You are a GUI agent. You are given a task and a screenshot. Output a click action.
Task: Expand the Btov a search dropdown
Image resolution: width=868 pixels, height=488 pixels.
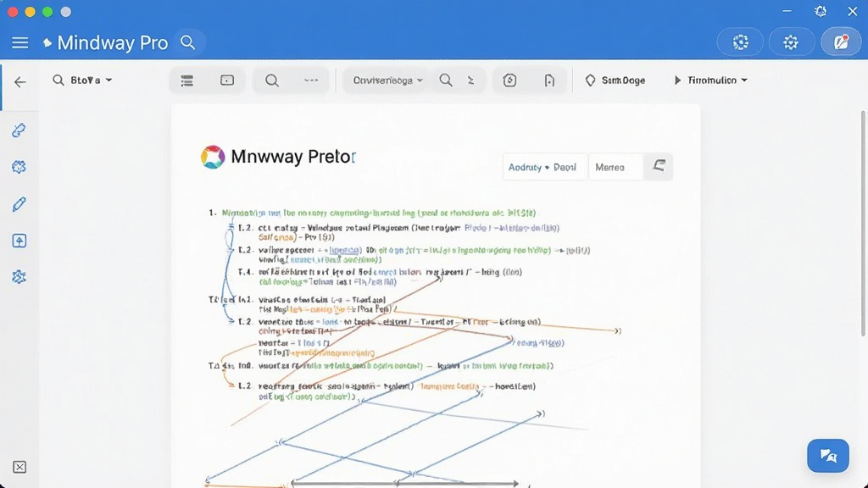click(x=82, y=80)
